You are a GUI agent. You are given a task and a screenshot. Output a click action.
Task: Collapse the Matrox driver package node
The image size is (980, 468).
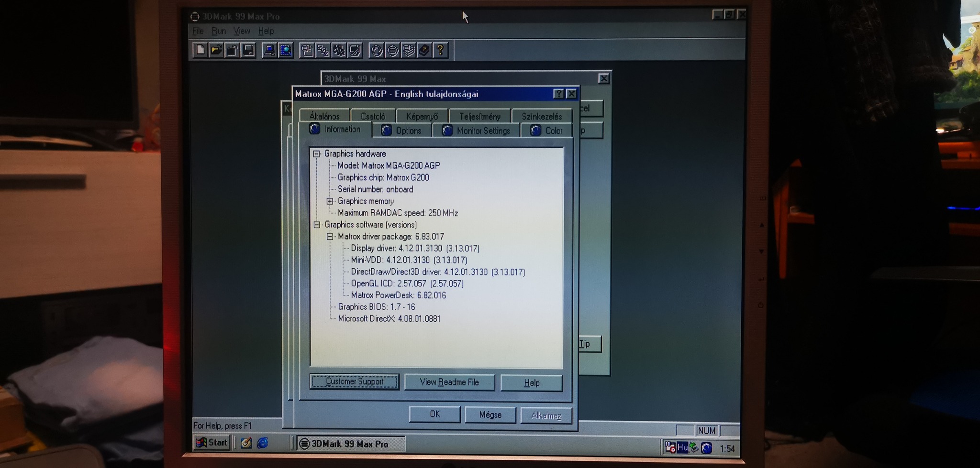pyautogui.click(x=330, y=237)
